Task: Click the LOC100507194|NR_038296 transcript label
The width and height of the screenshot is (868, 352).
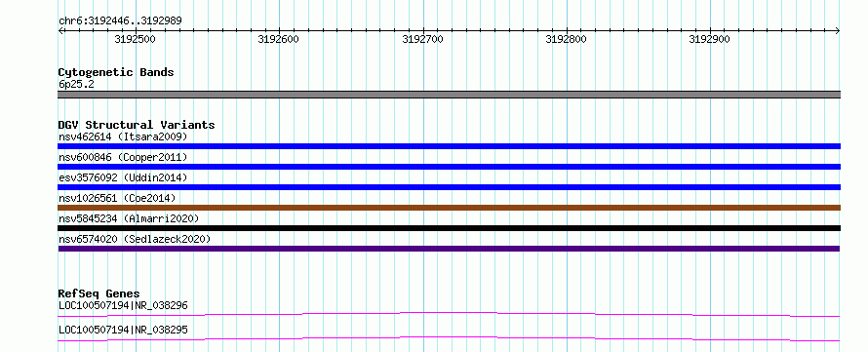Action: (x=123, y=305)
